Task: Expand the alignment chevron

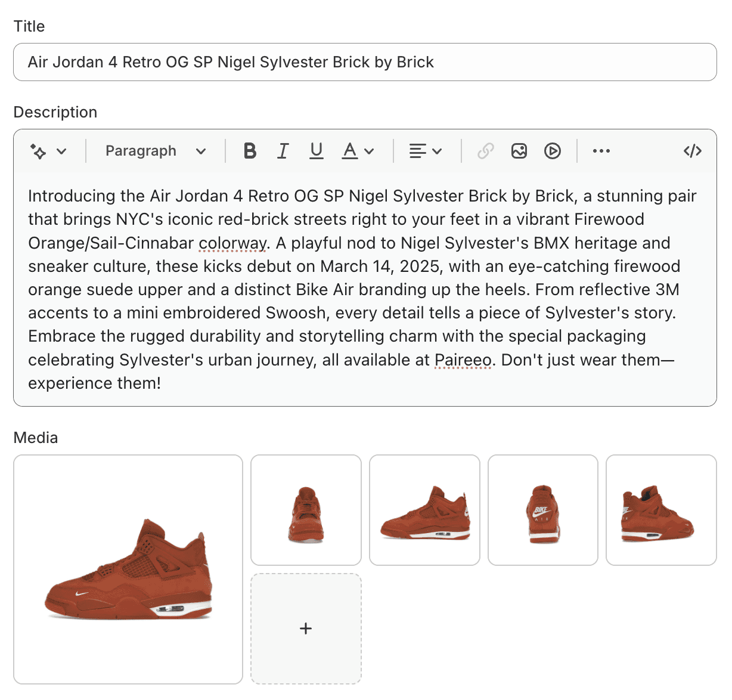Action: pyautogui.click(x=437, y=151)
